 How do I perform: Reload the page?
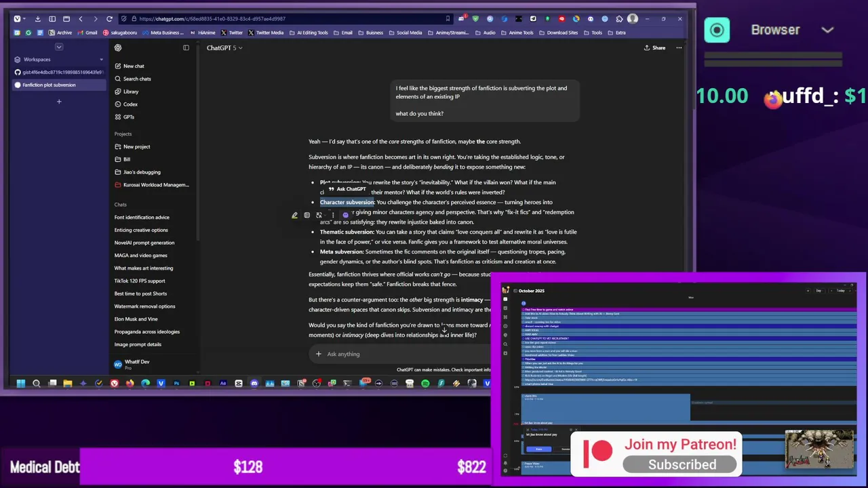[x=109, y=19]
